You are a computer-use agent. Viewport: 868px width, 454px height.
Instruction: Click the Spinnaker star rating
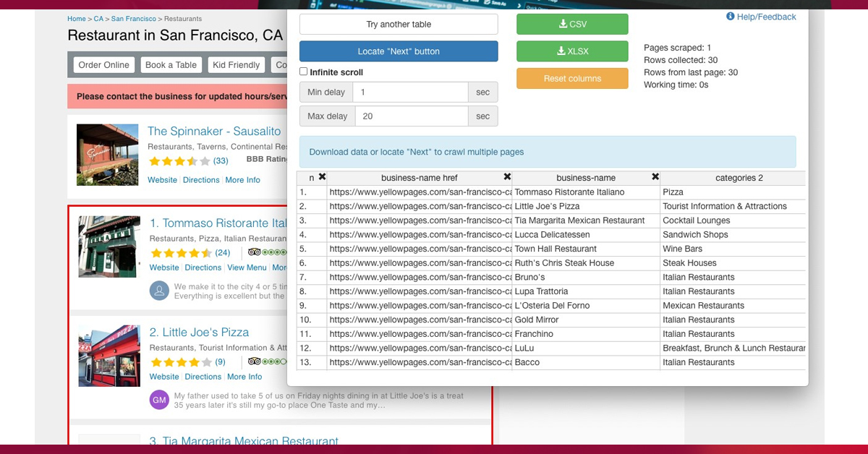[179, 160]
